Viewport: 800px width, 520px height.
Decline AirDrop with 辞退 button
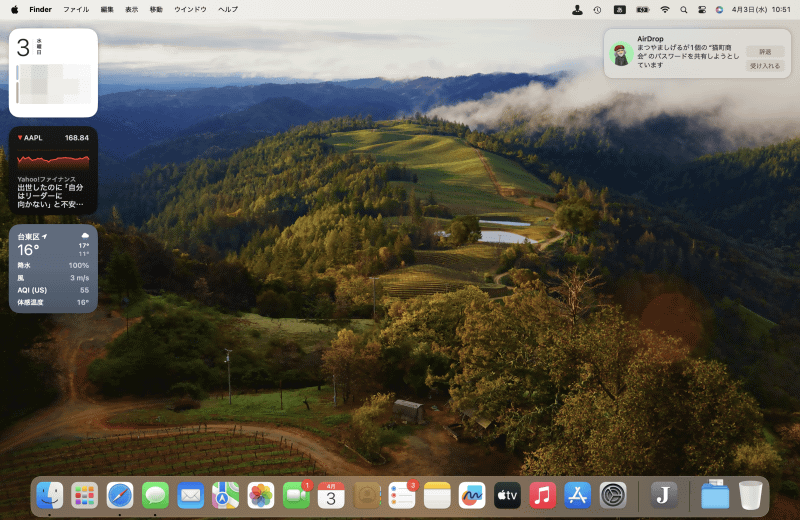click(765, 52)
